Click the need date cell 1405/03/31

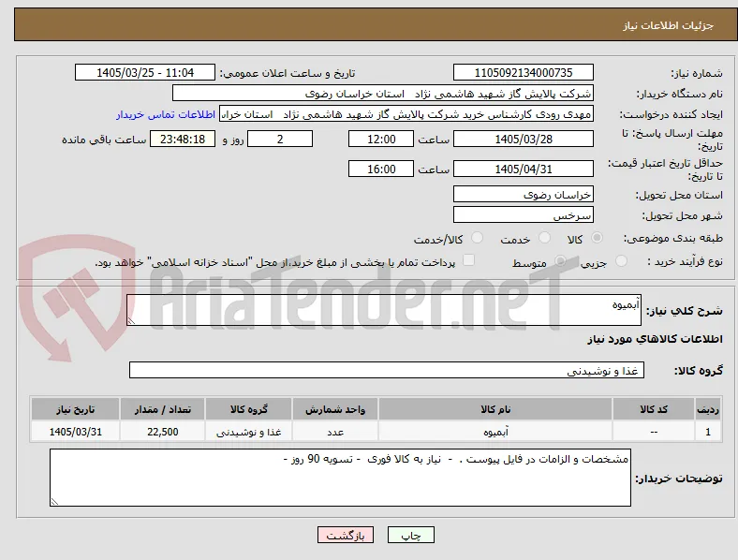pos(75,432)
